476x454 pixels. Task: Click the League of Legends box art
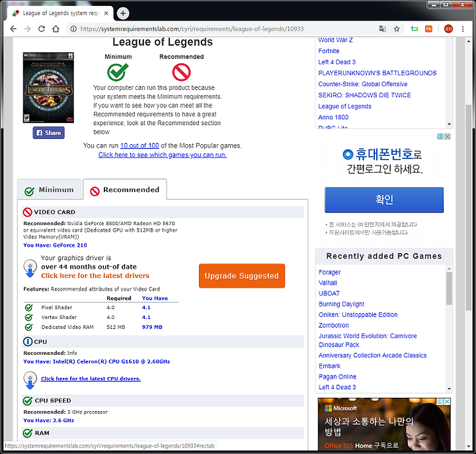point(48,87)
